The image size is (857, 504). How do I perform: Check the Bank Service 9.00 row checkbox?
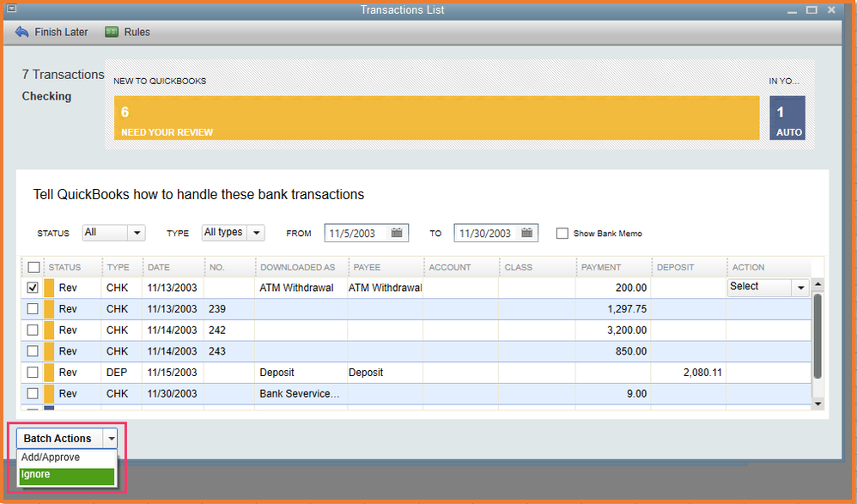click(33, 393)
